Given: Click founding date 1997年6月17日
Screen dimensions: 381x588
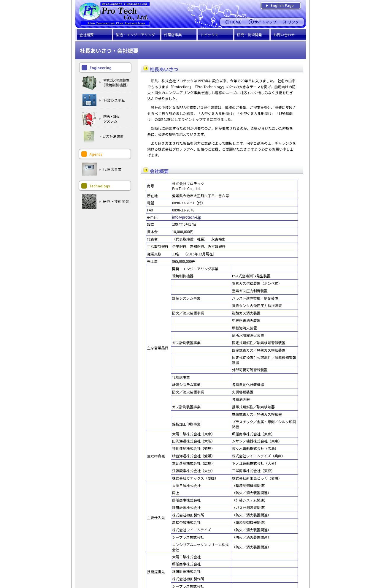Looking at the screenshot, I should click(184, 224).
